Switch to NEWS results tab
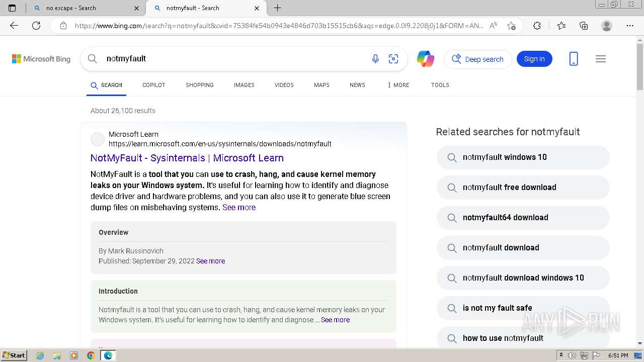644x362 pixels. (357, 85)
